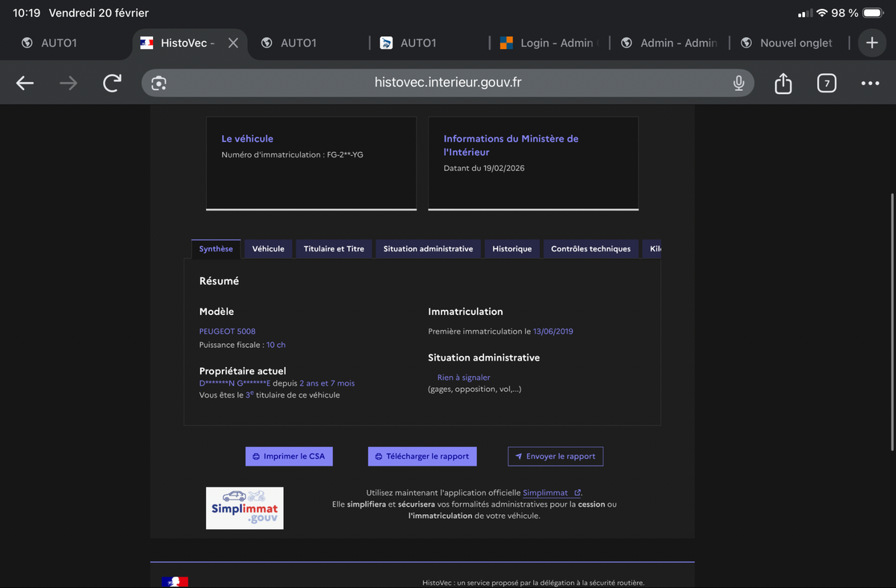This screenshot has height=588, width=896.
Task: Switch to the first AUTO1 tab
Action: [x=59, y=43]
